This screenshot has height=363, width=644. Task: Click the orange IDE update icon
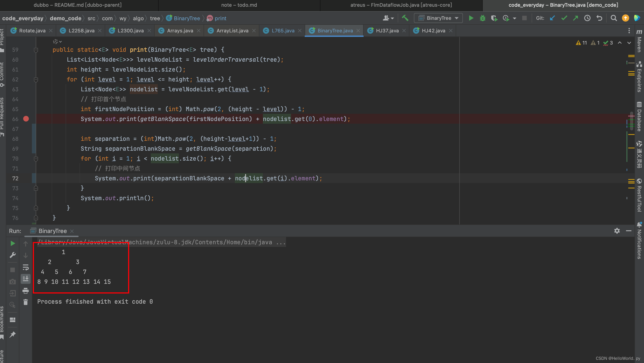(626, 18)
